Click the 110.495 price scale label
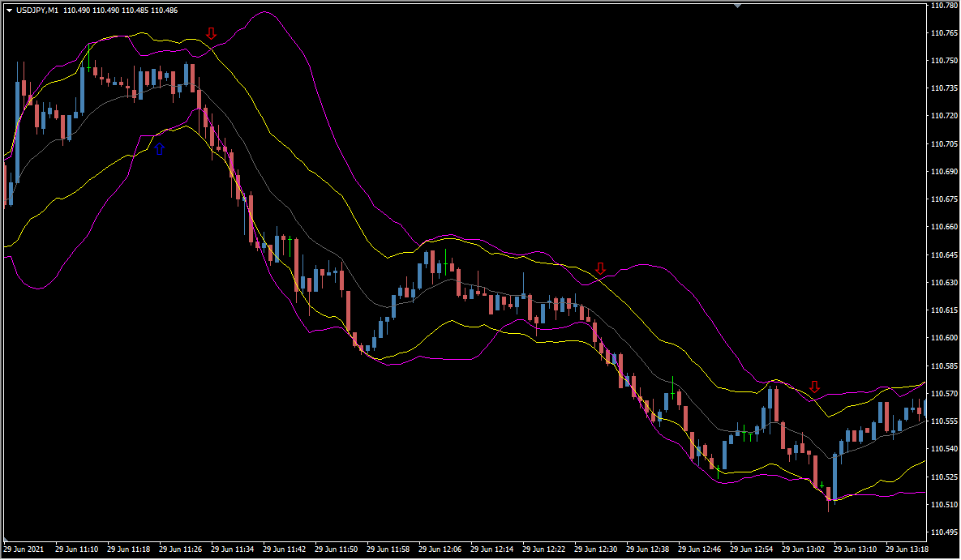Screen dimensions: 961x560 point(944,532)
